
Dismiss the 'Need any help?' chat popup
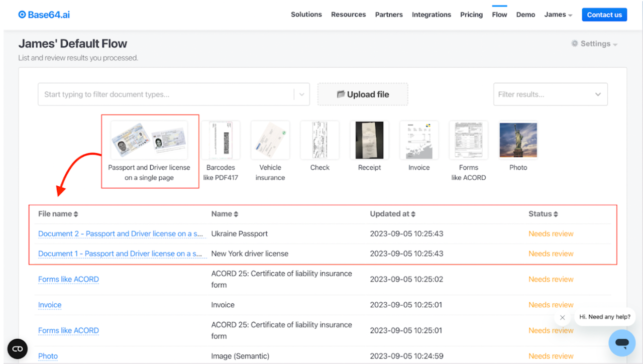point(563,317)
